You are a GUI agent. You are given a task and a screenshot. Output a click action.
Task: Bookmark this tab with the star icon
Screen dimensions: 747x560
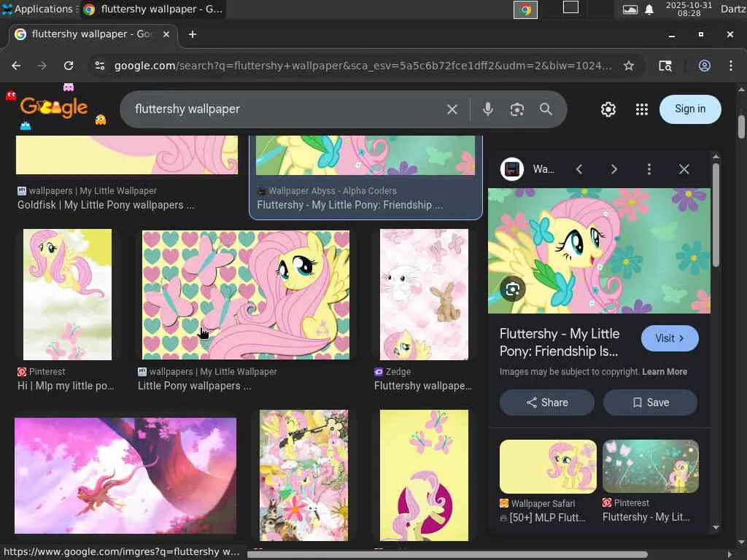click(x=629, y=66)
